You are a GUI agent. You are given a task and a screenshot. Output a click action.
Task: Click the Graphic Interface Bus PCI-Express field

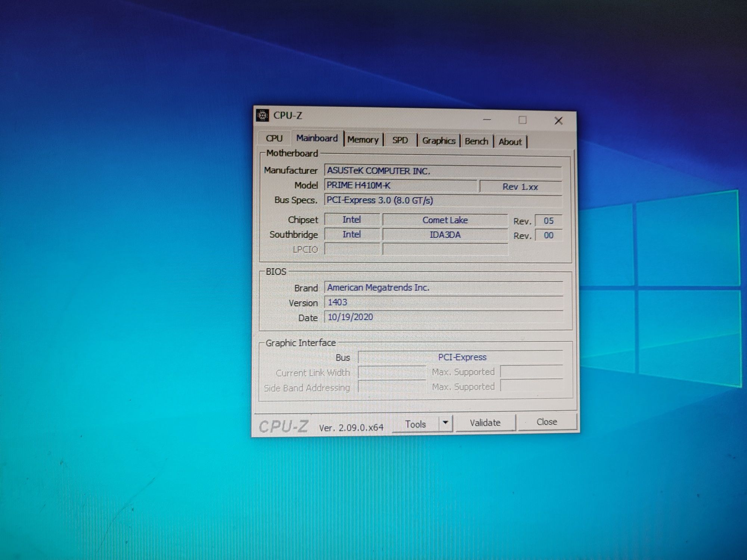[460, 357]
